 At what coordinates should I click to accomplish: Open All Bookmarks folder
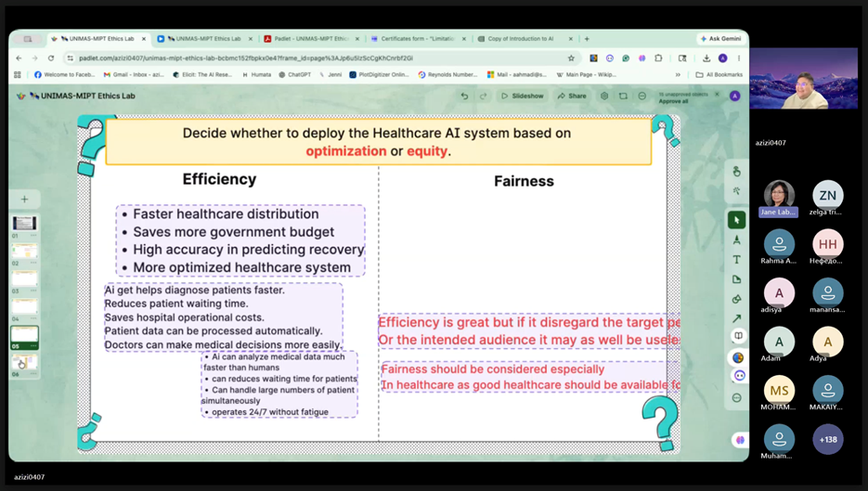(x=719, y=74)
